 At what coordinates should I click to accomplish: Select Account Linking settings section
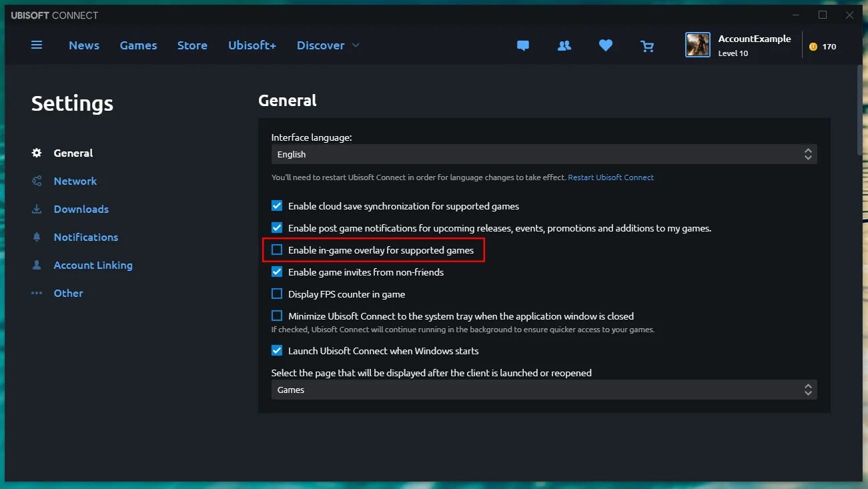point(93,265)
